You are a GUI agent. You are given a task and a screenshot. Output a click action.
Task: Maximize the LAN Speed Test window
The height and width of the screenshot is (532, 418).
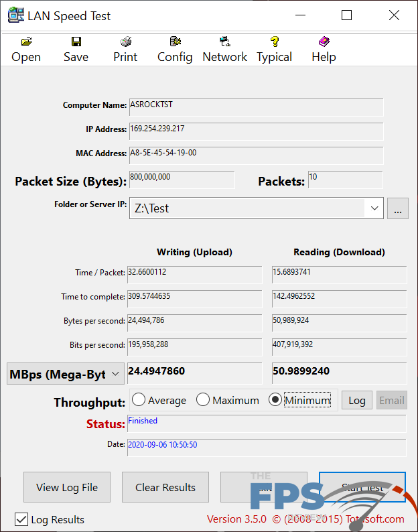(x=346, y=15)
